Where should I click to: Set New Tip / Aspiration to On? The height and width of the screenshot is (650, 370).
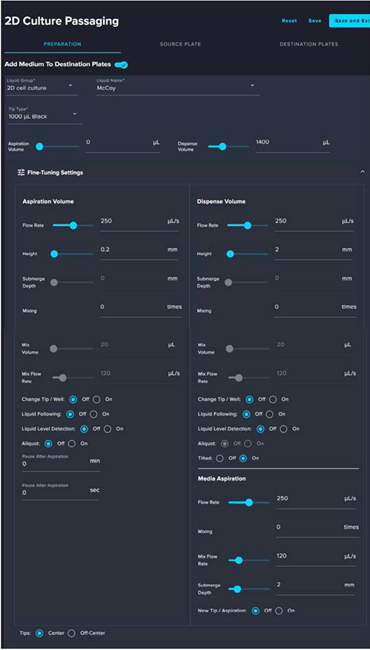click(x=279, y=611)
